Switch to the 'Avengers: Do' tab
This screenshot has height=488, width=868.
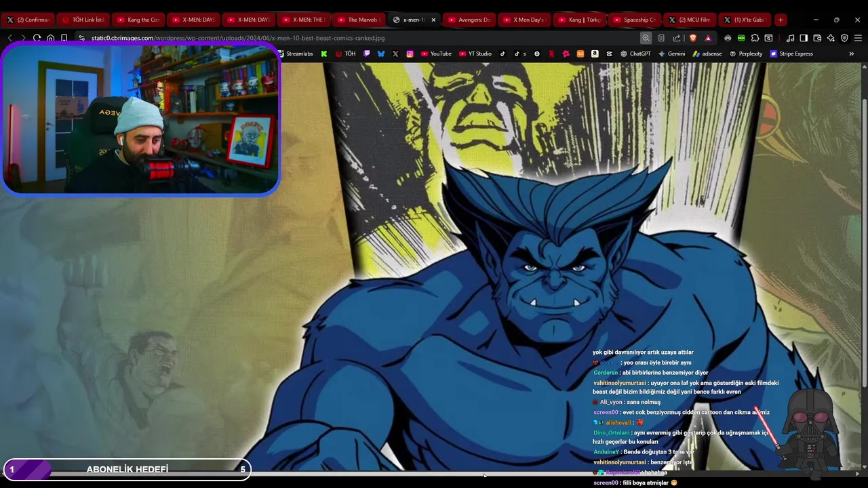coord(469,20)
